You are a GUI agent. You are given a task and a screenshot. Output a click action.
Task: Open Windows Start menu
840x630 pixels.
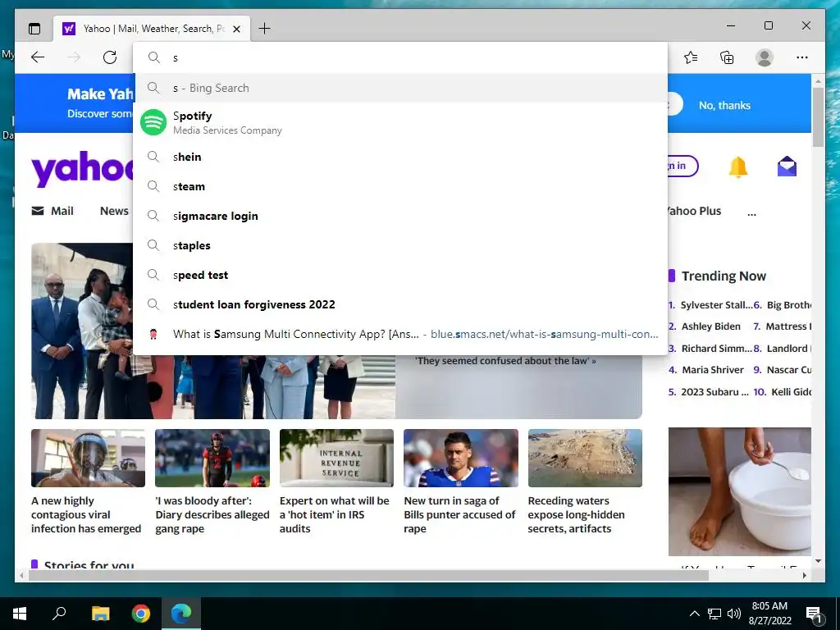(20, 614)
